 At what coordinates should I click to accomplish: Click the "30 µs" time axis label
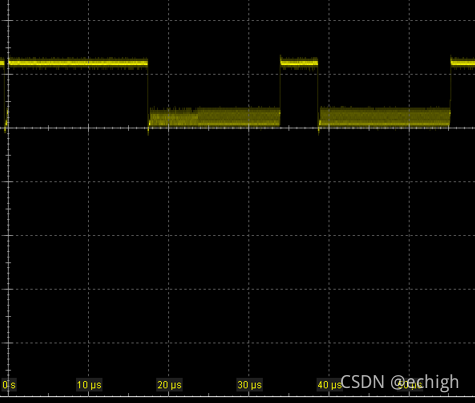pyautogui.click(x=250, y=385)
